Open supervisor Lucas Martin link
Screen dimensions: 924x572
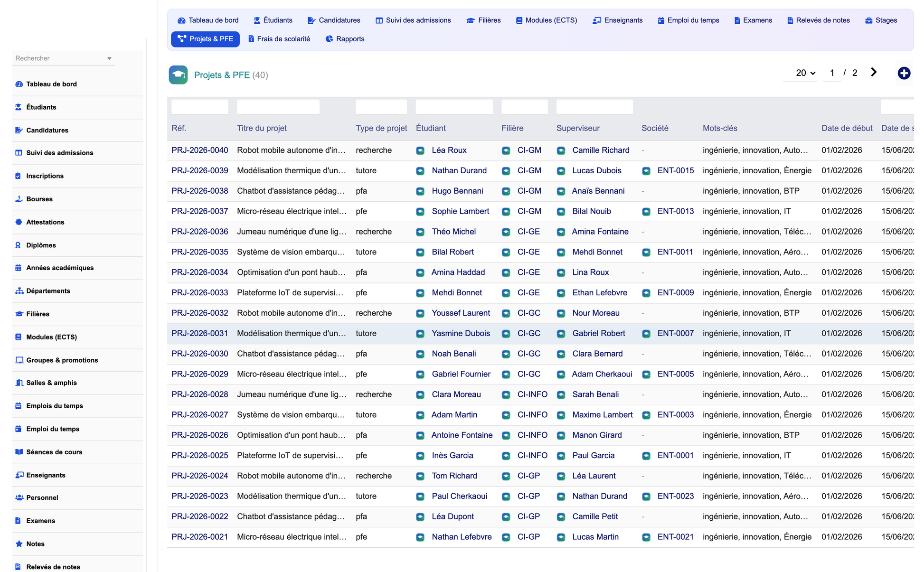coord(595,537)
